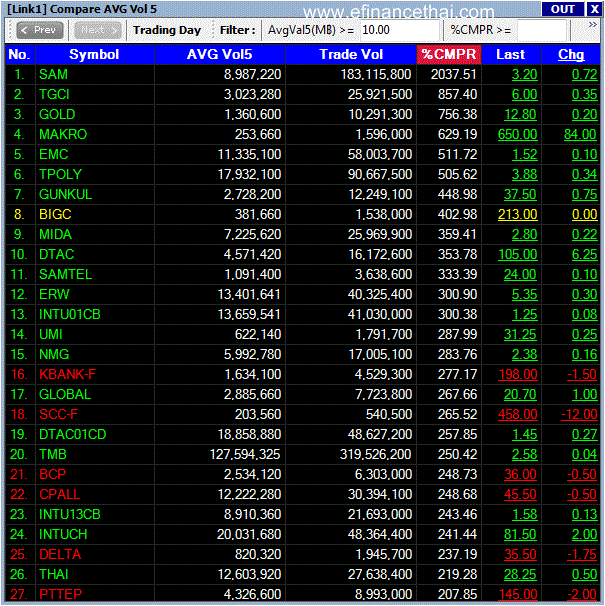Screen dimensions: 605x606
Task: Select the THAI symbol
Action: tap(53, 575)
